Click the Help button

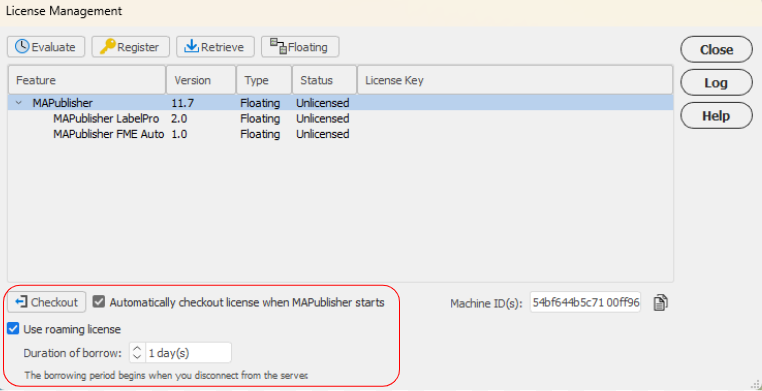pyautogui.click(x=716, y=116)
